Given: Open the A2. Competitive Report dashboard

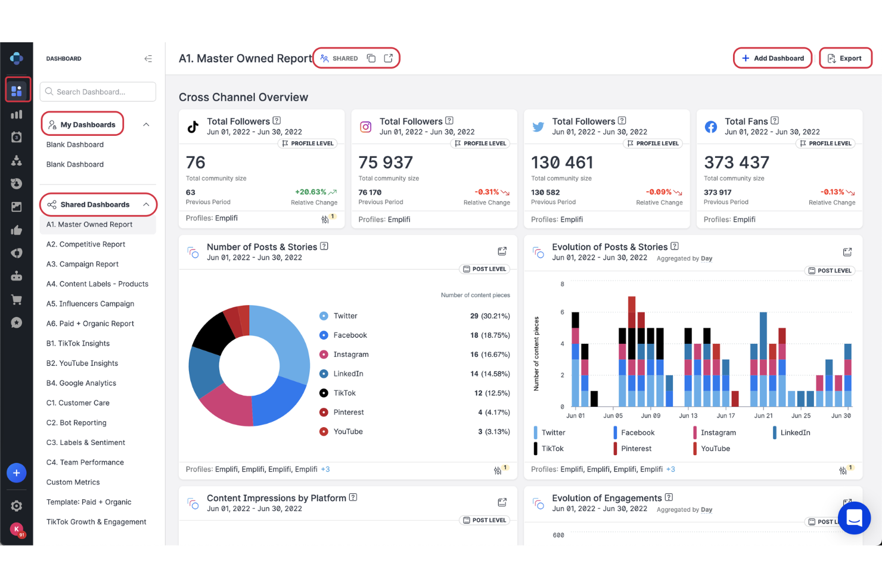Looking at the screenshot, I should [86, 244].
